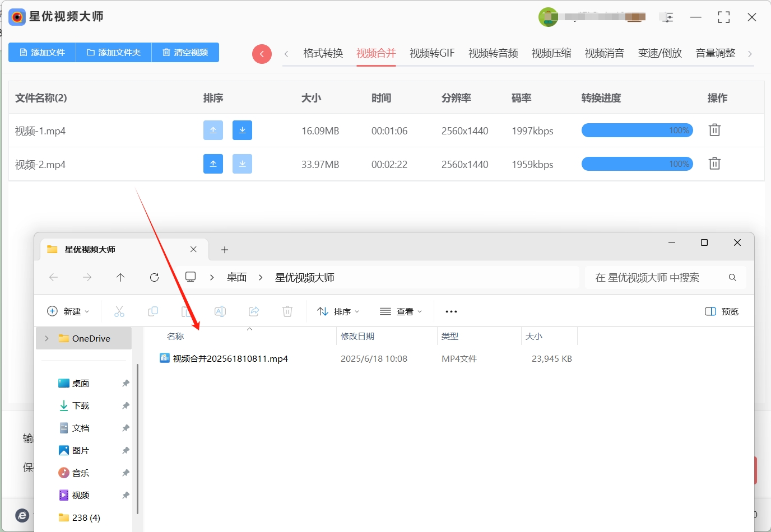Sort by 大小 column header in Explorer
This screenshot has height=532, width=771.
(534, 336)
